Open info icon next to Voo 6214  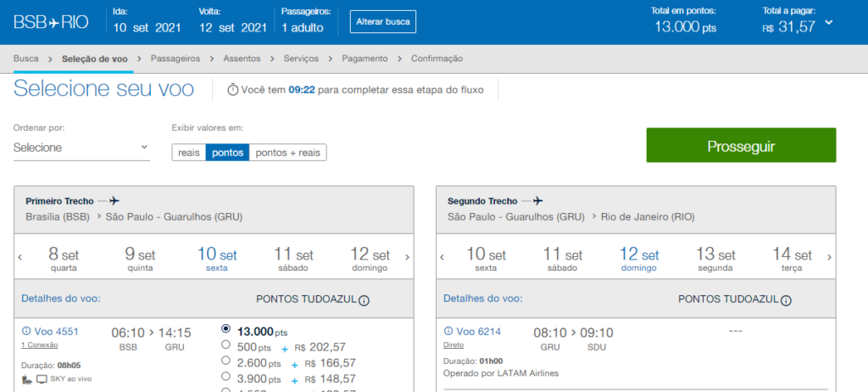(x=448, y=332)
